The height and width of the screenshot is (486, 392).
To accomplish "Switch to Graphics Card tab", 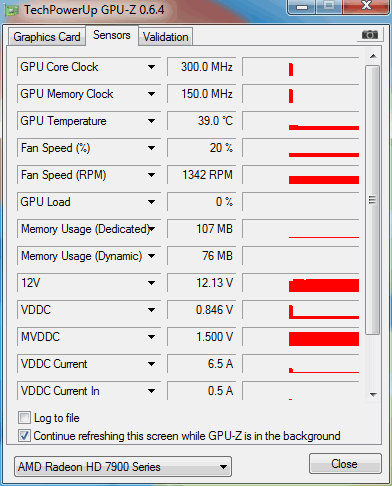I will (x=47, y=37).
